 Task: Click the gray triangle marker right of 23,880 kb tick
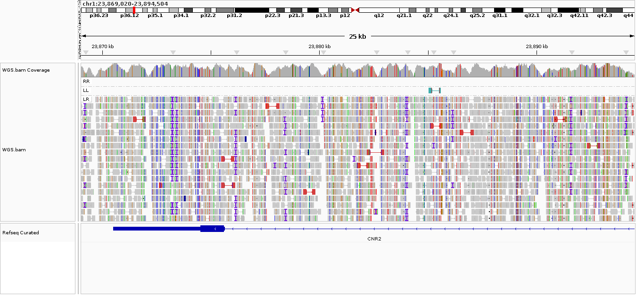pyautogui.click(x=323, y=52)
